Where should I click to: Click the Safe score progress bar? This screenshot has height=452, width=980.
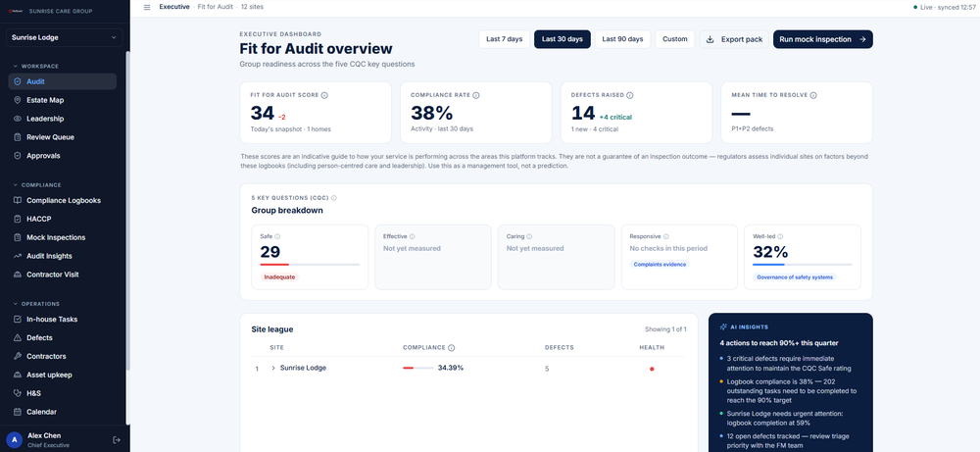pyautogui.click(x=310, y=265)
